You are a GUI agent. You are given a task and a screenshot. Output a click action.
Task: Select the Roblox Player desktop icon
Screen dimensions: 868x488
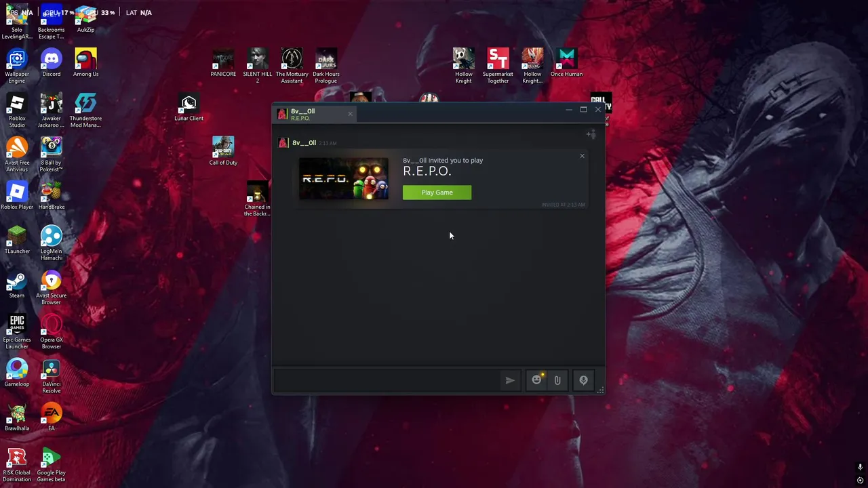point(17,196)
